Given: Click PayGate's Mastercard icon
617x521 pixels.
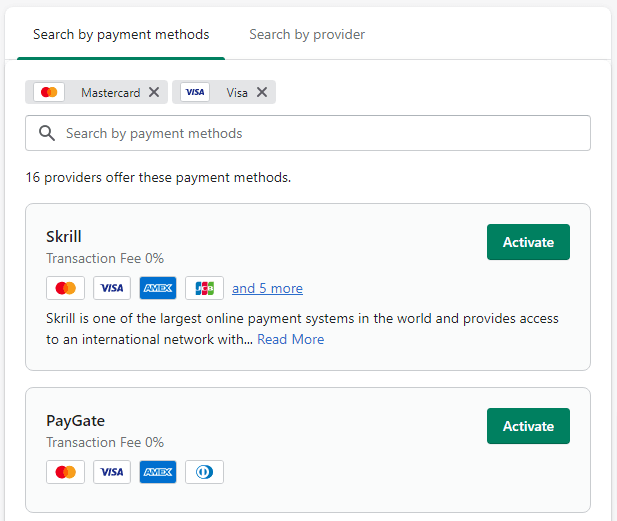Looking at the screenshot, I should [x=65, y=472].
